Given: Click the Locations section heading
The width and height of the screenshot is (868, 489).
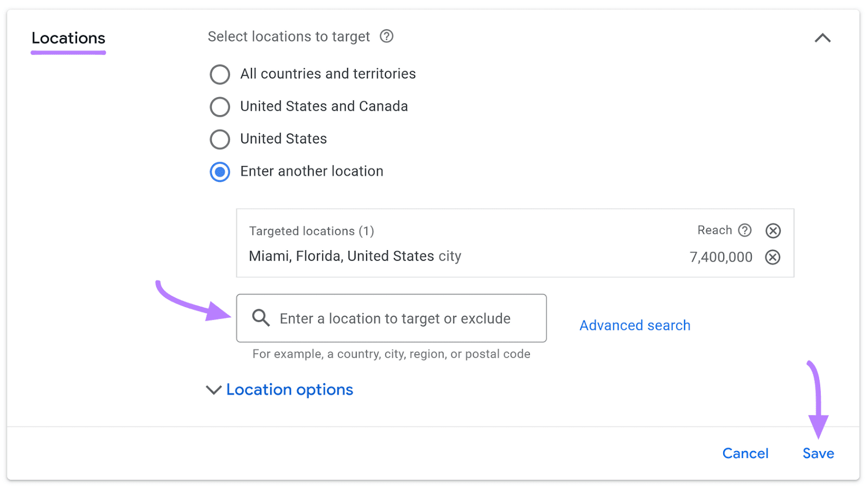Looking at the screenshot, I should 68,38.
